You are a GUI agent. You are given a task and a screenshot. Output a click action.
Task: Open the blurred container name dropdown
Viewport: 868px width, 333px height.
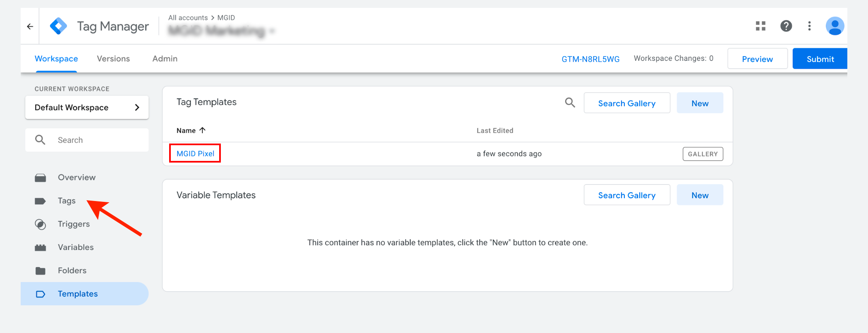tap(221, 31)
